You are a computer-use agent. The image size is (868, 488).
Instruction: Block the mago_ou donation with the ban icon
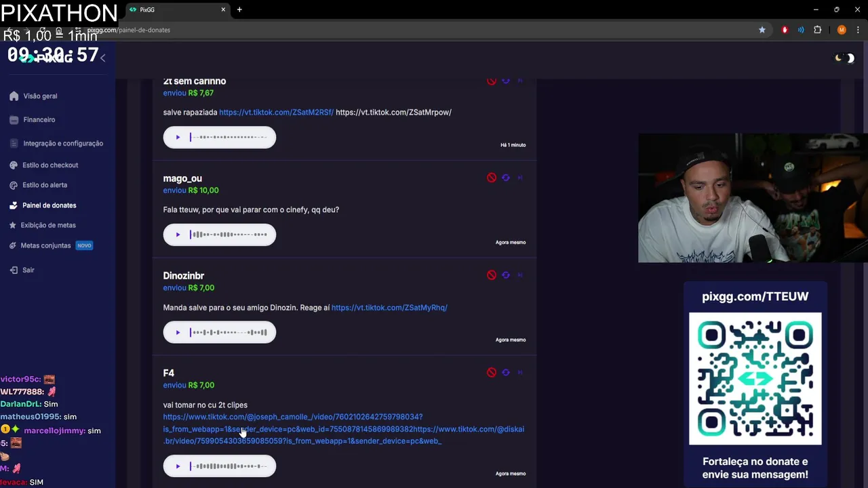(x=491, y=178)
